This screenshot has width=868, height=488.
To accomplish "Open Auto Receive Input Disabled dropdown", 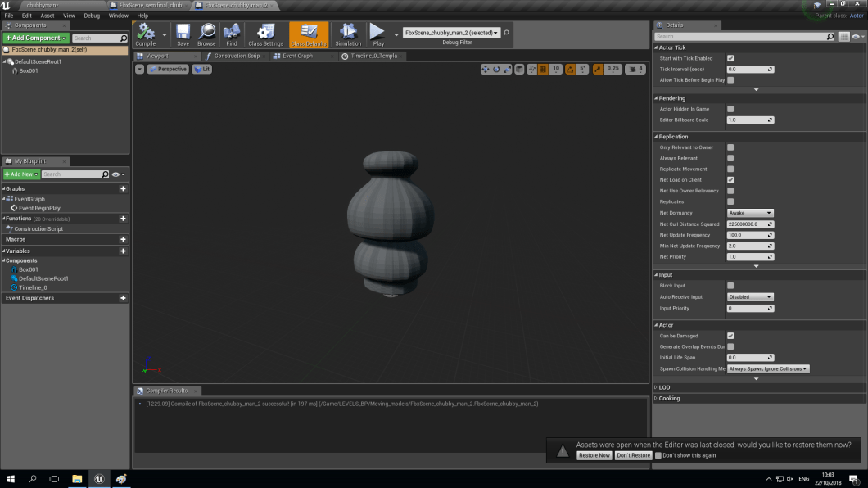I will pyautogui.click(x=749, y=297).
